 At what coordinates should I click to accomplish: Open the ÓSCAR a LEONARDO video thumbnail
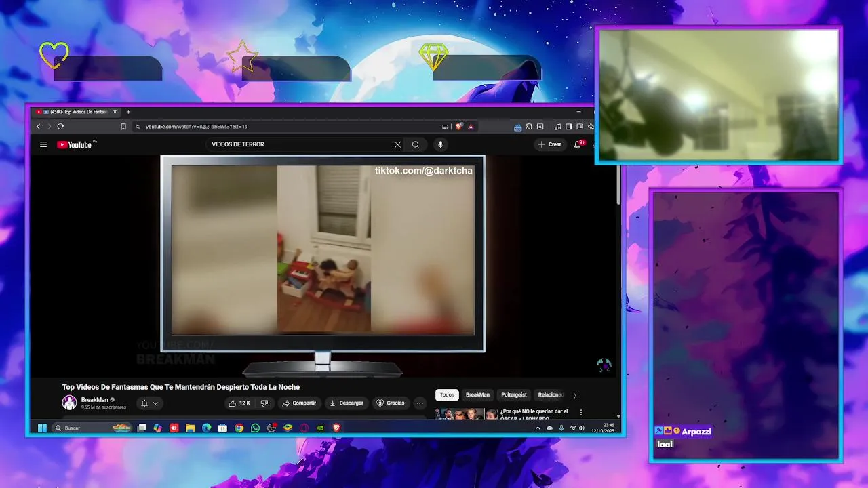(x=467, y=413)
